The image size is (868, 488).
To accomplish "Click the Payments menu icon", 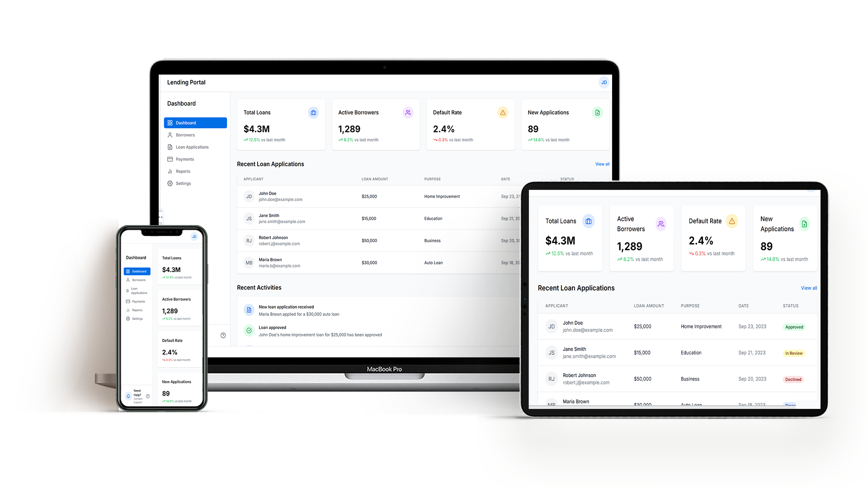I will pos(170,159).
